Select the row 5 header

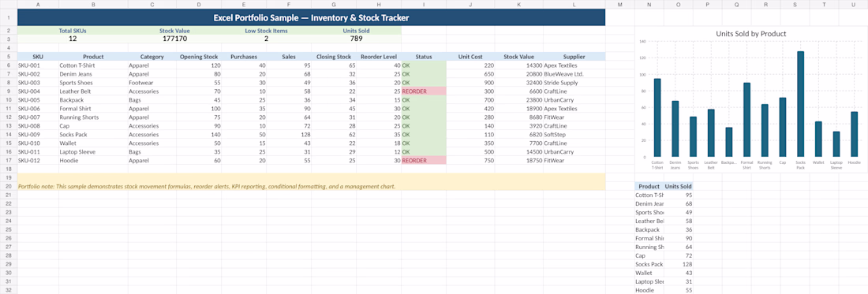click(x=9, y=57)
